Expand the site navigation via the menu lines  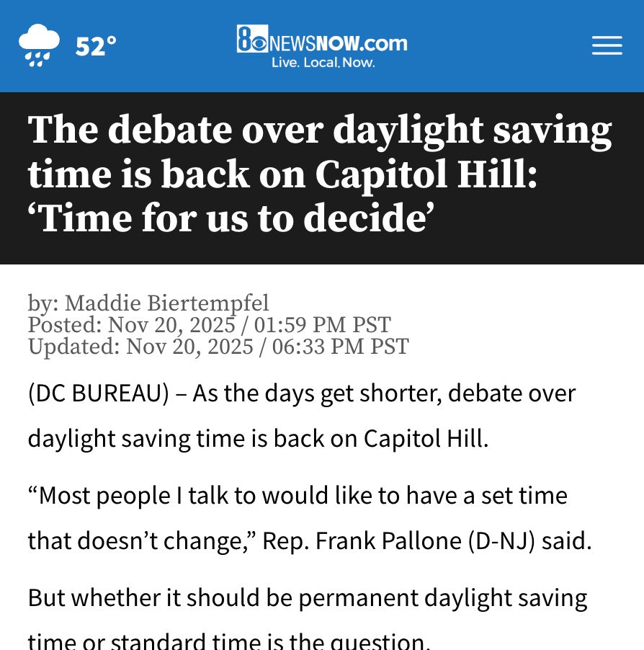click(607, 45)
